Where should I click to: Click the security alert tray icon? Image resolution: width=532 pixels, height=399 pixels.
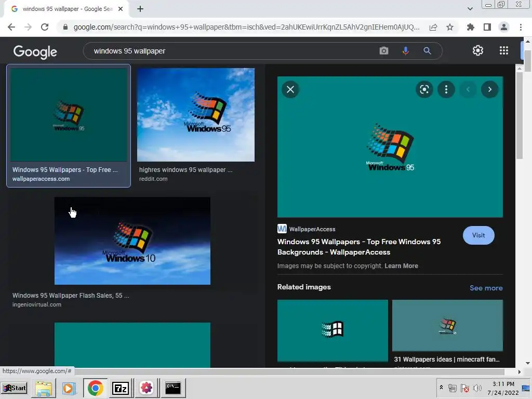coord(465,388)
